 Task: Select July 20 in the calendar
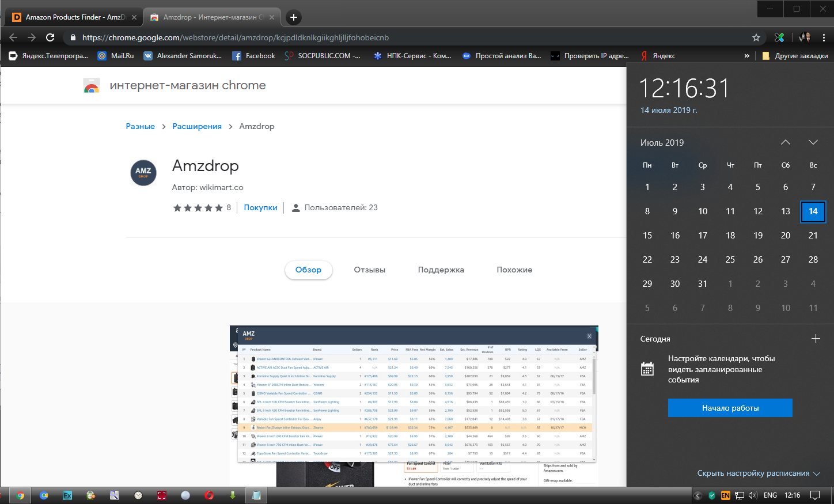[x=786, y=236]
